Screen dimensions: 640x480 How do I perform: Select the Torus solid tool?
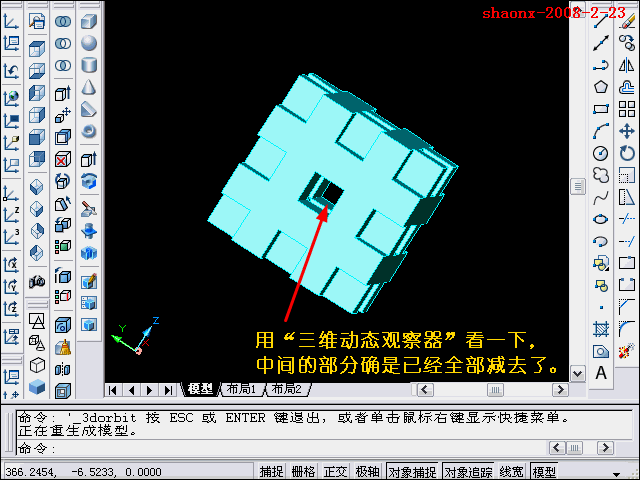(x=89, y=131)
